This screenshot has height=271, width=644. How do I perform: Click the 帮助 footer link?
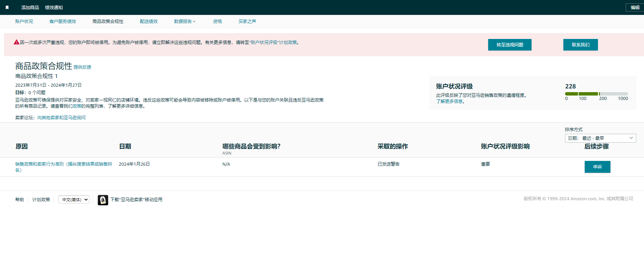[x=20, y=200]
